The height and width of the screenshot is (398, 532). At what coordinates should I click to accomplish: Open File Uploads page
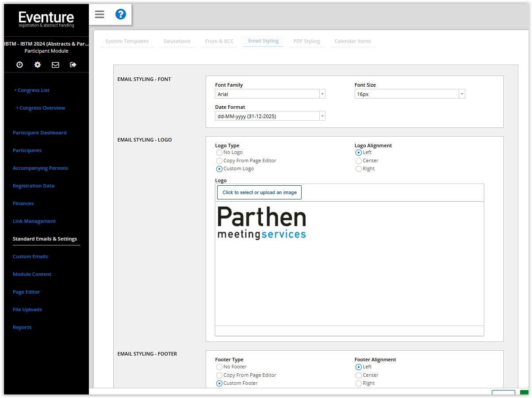coord(27,310)
